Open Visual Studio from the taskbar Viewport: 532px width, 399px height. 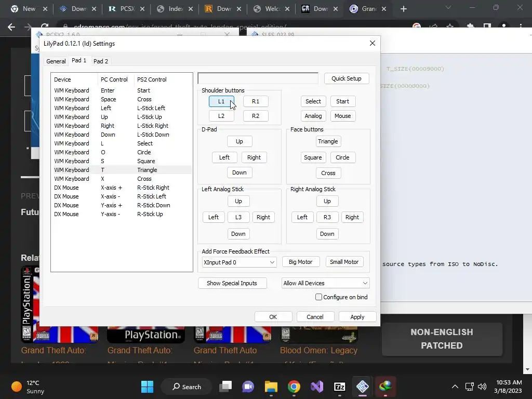tap(317, 387)
